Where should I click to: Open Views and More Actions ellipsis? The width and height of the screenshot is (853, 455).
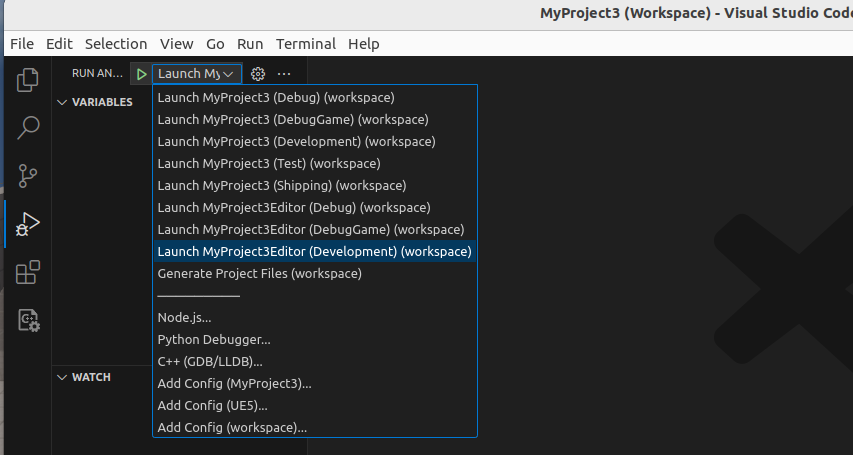point(284,74)
